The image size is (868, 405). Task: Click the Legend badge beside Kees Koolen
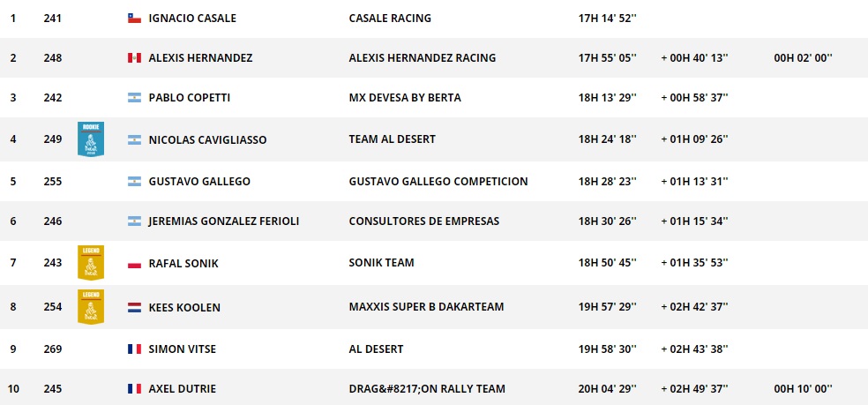(90, 305)
